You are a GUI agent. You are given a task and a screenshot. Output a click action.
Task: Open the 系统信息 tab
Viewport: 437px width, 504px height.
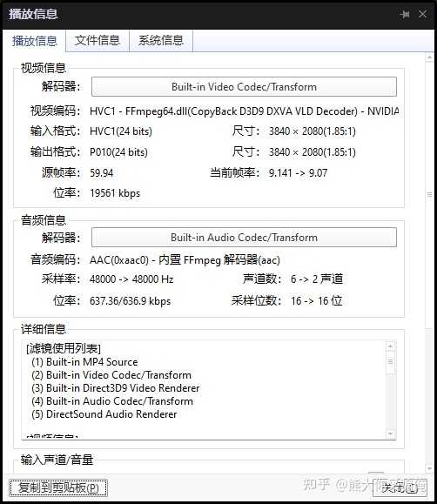click(161, 41)
